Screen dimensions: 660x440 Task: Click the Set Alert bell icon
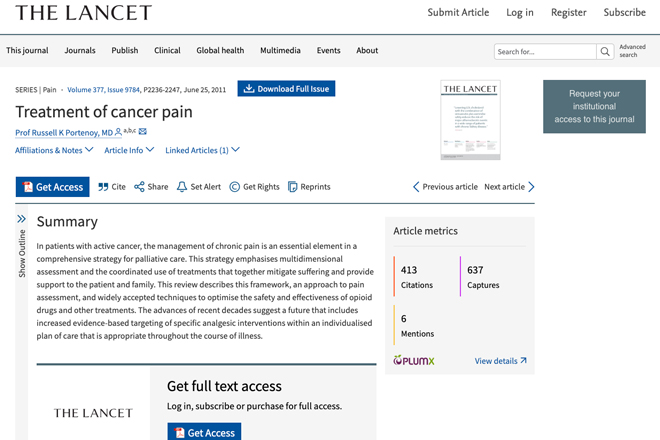(x=181, y=187)
